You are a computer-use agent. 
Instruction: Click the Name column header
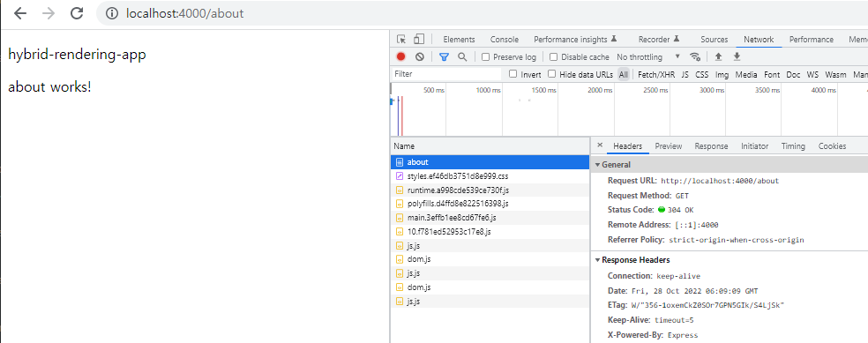490,146
